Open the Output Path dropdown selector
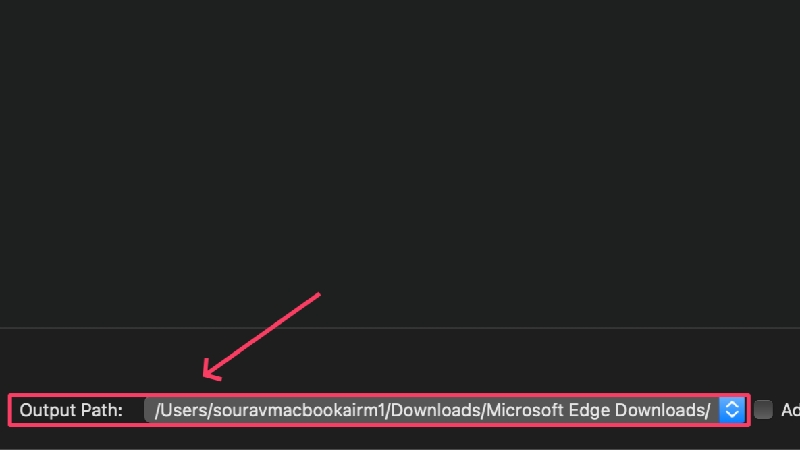 732,410
